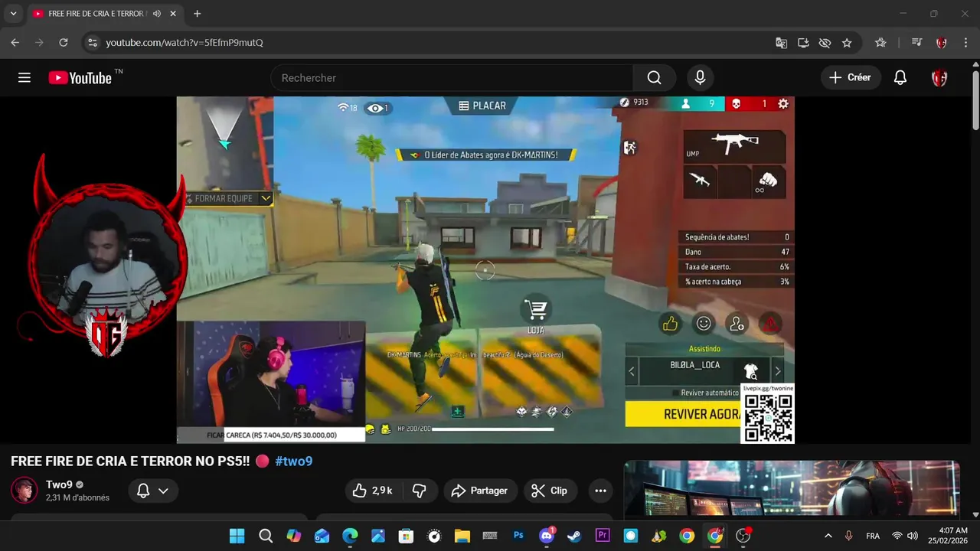This screenshot has height=551, width=980.
Task: Open the YouTube guide hamburger menu
Action: (24, 77)
